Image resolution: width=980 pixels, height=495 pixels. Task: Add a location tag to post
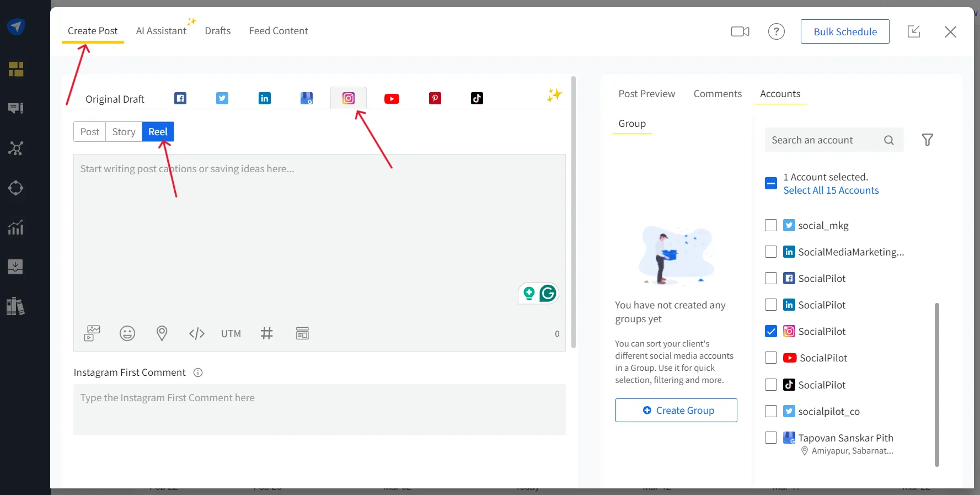(162, 333)
